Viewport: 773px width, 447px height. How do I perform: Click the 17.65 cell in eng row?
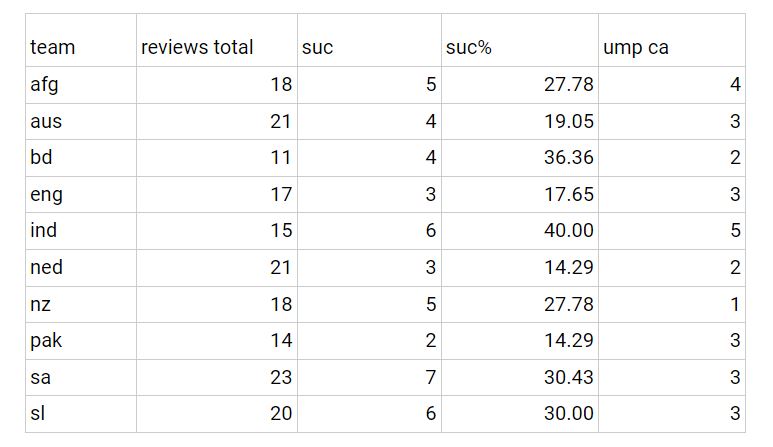[520, 195]
